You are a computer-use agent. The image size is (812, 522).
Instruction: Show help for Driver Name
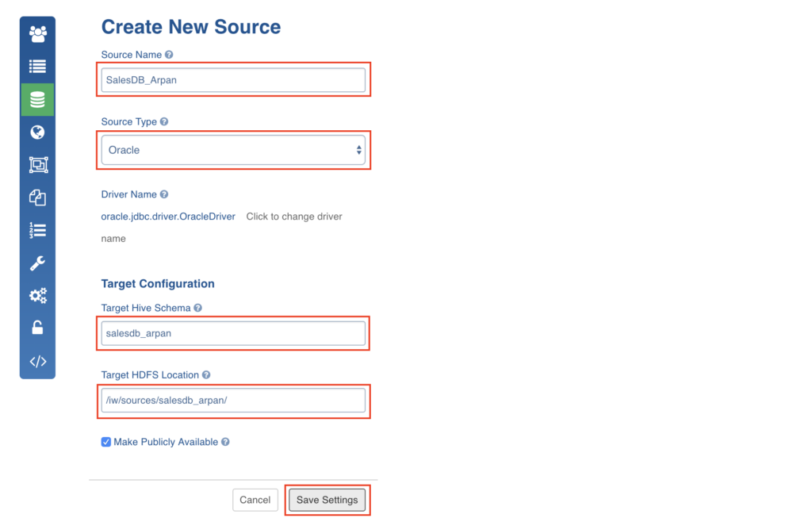click(x=164, y=194)
